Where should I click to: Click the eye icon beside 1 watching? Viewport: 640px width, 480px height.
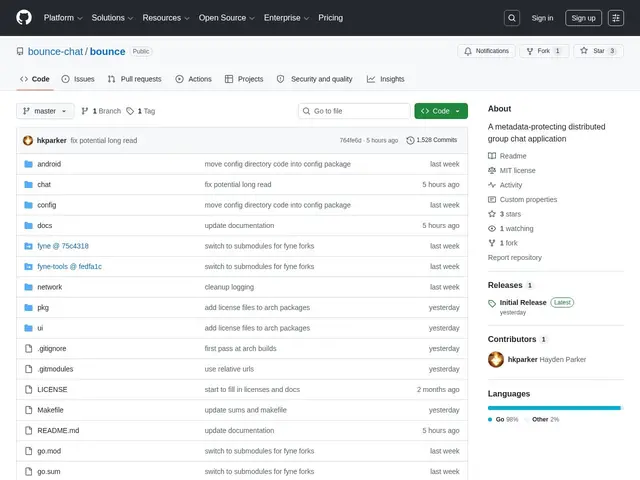pyautogui.click(x=492, y=229)
